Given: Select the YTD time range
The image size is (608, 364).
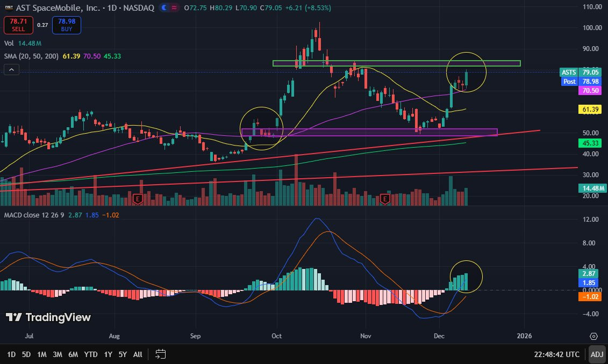Looking at the screenshot, I should pyautogui.click(x=91, y=354).
